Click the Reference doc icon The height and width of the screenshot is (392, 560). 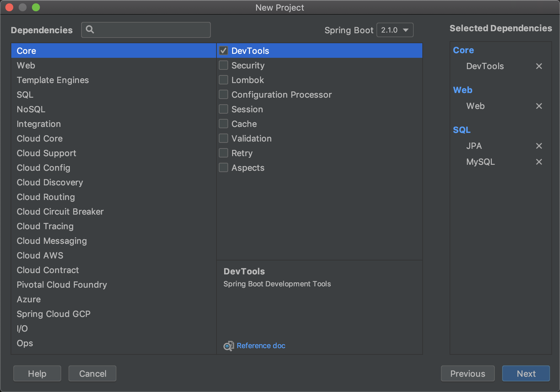coord(228,346)
